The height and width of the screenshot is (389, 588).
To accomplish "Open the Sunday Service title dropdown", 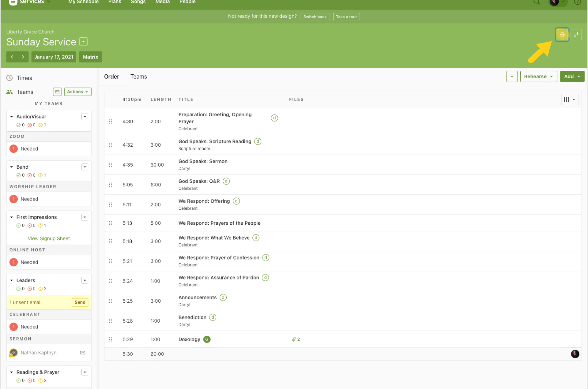I will point(83,42).
